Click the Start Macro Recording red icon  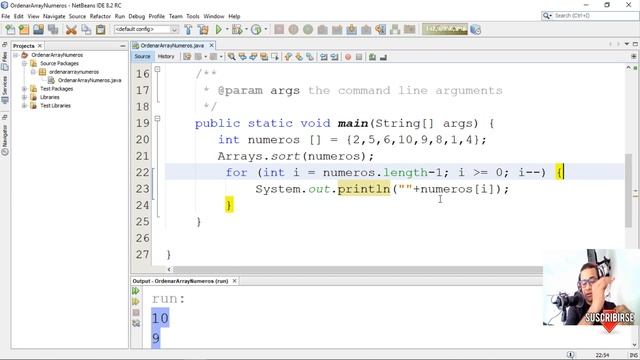pyautogui.click(x=348, y=57)
